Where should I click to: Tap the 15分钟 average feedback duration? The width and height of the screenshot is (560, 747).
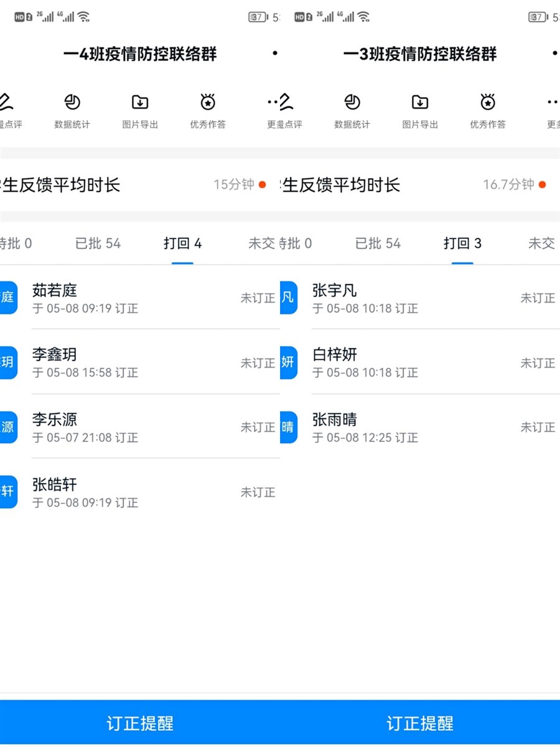point(234,185)
